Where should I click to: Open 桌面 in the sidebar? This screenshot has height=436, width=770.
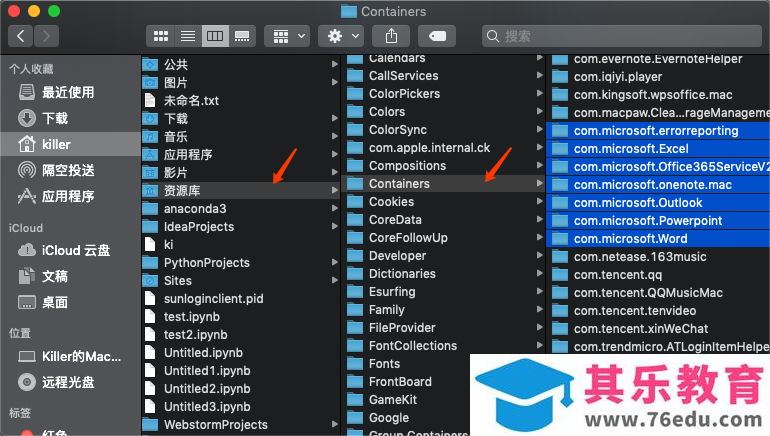pyautogui.click(x=71, y=302)
